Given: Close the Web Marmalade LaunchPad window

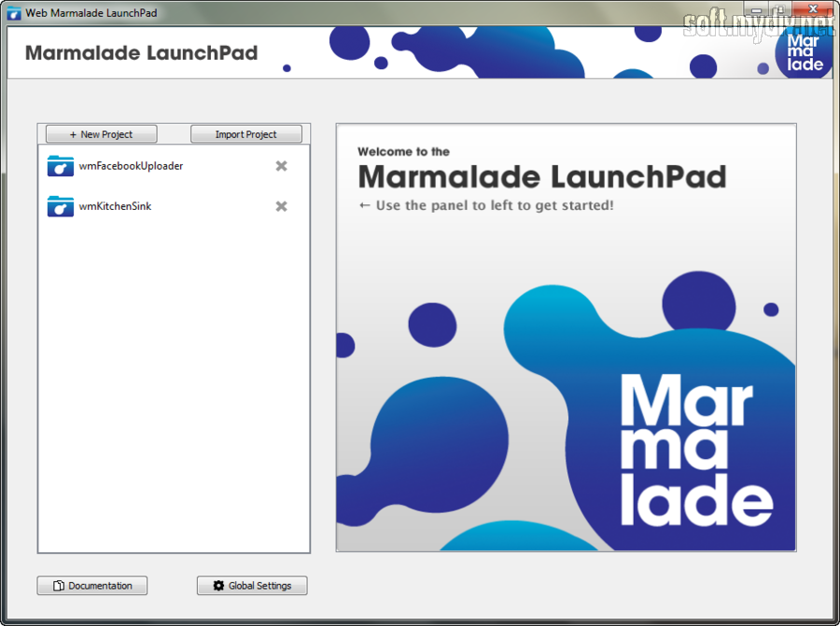Looking at the screenshot, I should coord(813,8).
